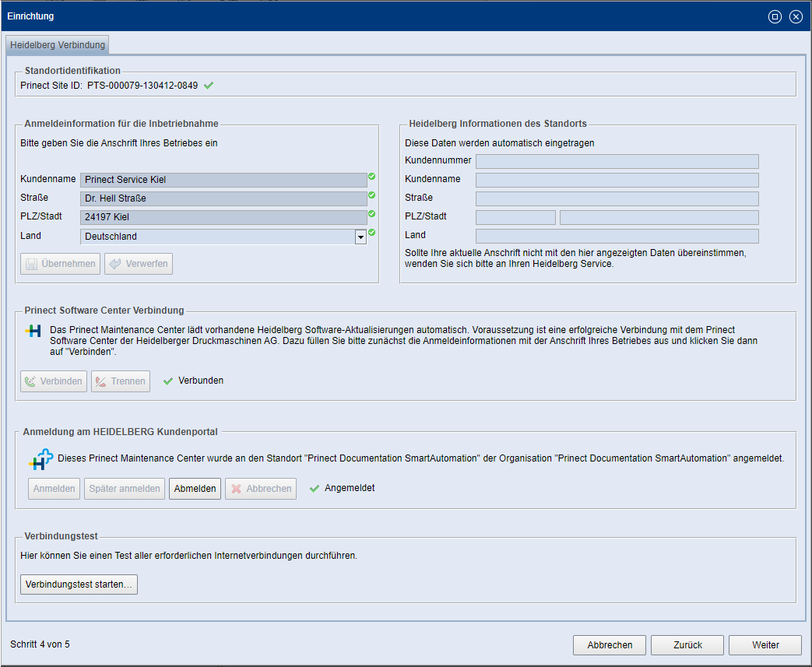812x667 pixels.
Task: Click the Anmelden button
Action: 54,489
